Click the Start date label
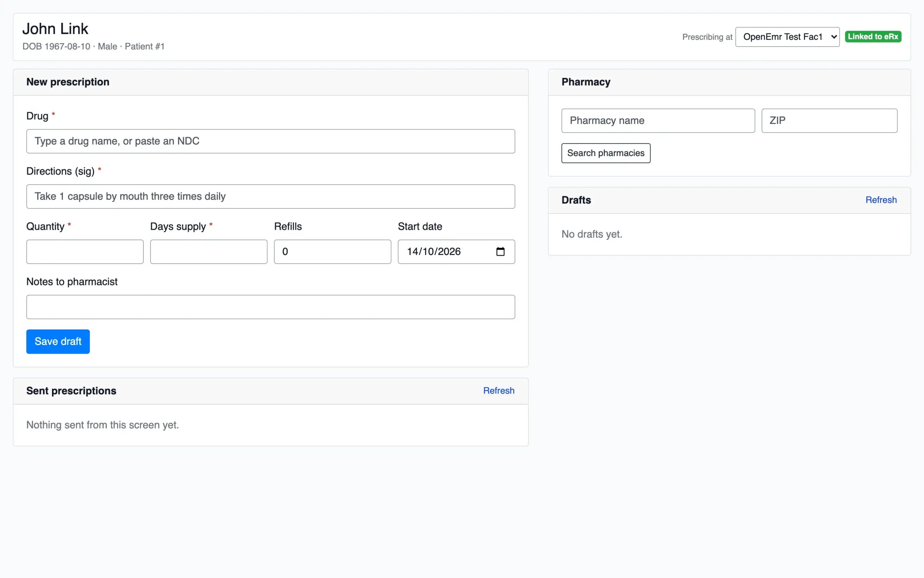The width and height of the screenshot is (924, 578). pyautogui.click(x=420, y=227)
